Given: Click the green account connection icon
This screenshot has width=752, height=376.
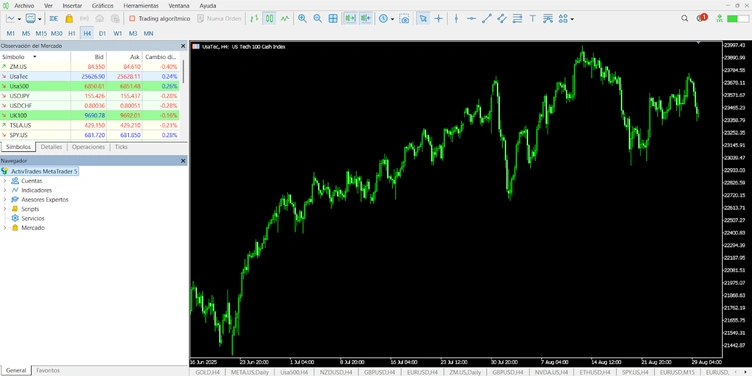Looking at the screenshot, I should click(719, 18).
